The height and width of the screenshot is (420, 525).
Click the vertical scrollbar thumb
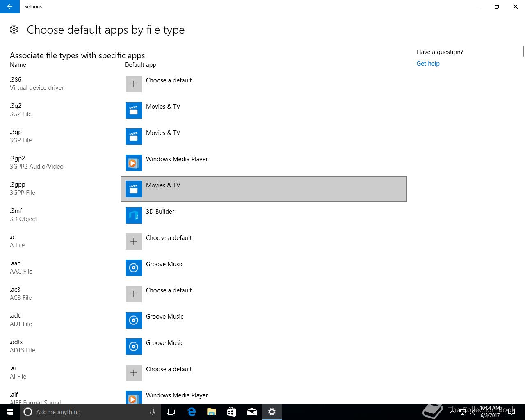click(x=523, y=52)
